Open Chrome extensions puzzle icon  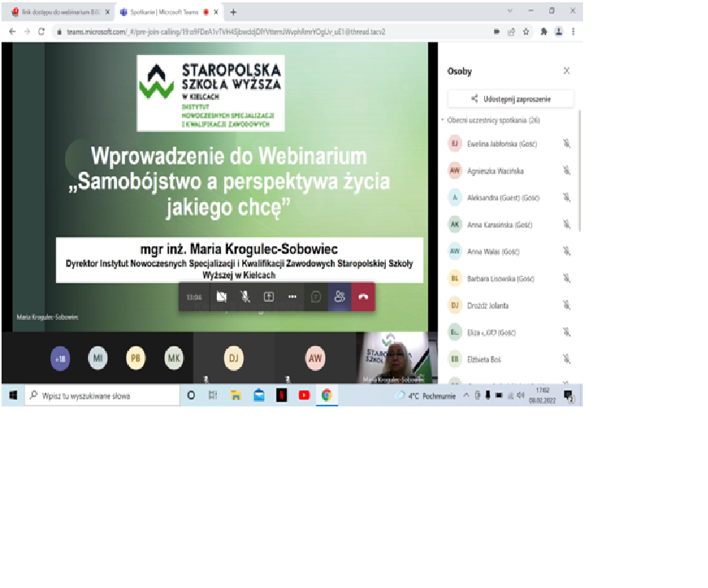(x=544, y=31)
